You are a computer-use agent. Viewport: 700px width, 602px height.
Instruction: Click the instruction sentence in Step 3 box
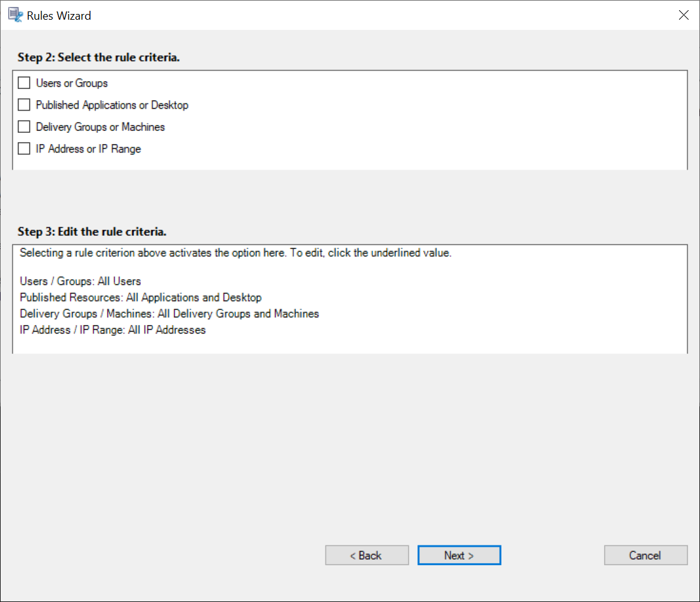(235, 253)
